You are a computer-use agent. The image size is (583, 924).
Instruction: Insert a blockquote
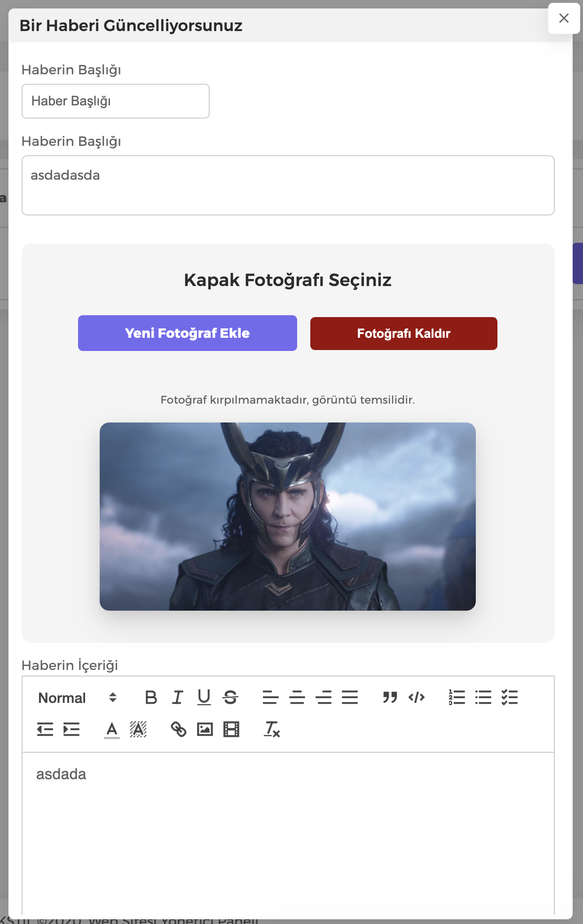click(x=390, y=697)
